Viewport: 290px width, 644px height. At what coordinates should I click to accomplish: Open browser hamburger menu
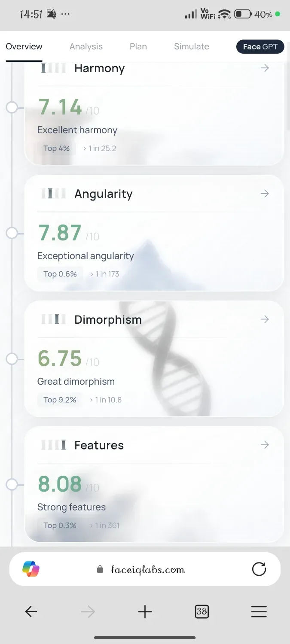coord(259,611)
